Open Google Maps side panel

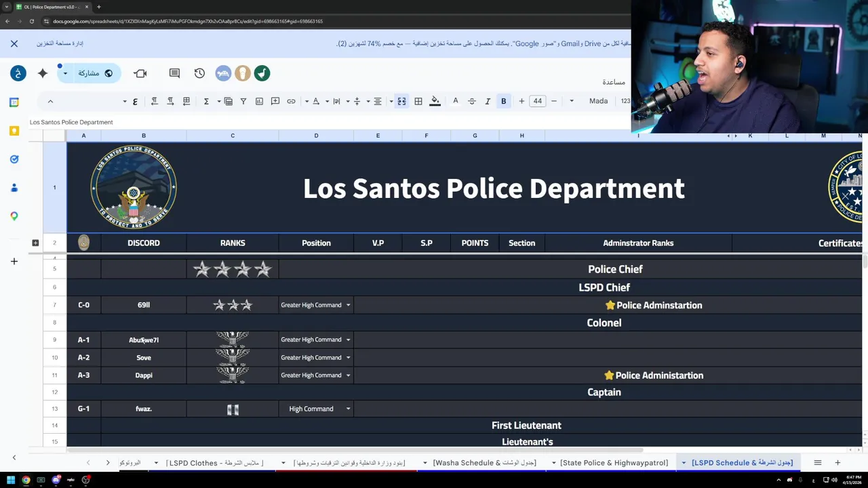[x=14, y=216]
